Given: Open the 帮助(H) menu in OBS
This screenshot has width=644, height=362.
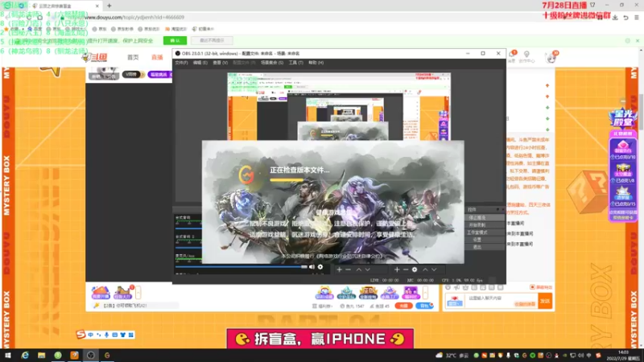Looking at the screenshot, I should tap(316, 63).
